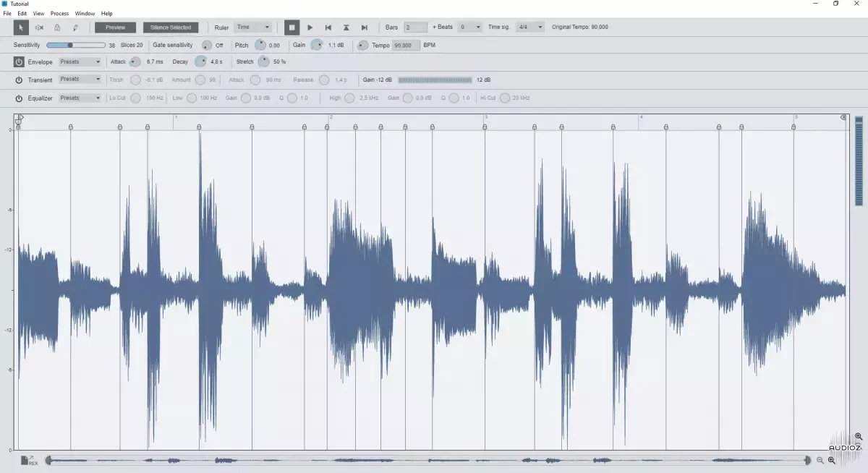Click the slice marker handle before bar 2
The height and width of the screenshot is (473, 868).
pos(327,127)
